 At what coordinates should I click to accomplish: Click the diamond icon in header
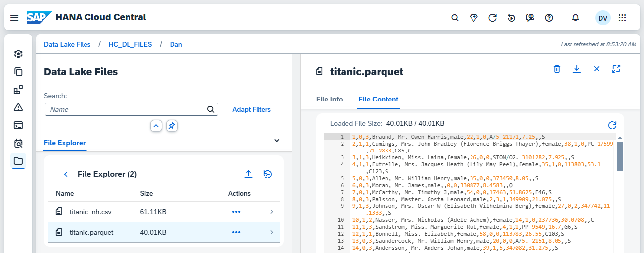pyautogui.click(x=474, y=18)
